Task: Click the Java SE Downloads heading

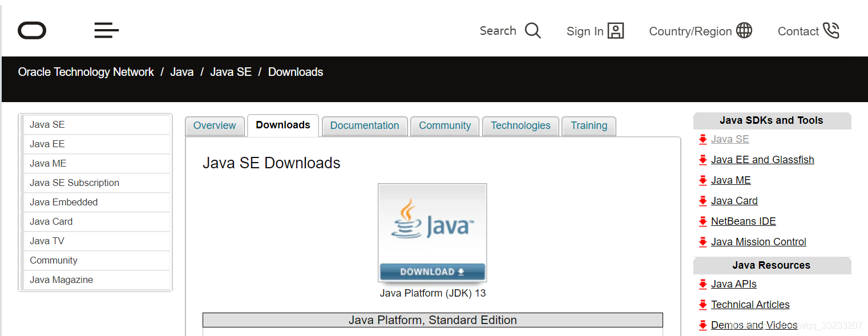Action: point(272,163)
